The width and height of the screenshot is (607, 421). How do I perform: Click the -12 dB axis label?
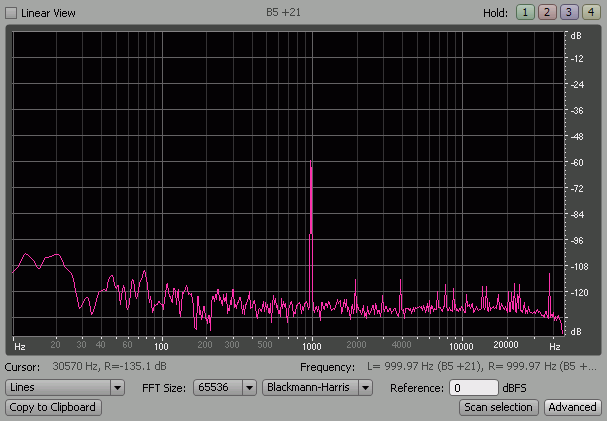tap(577, 58)
